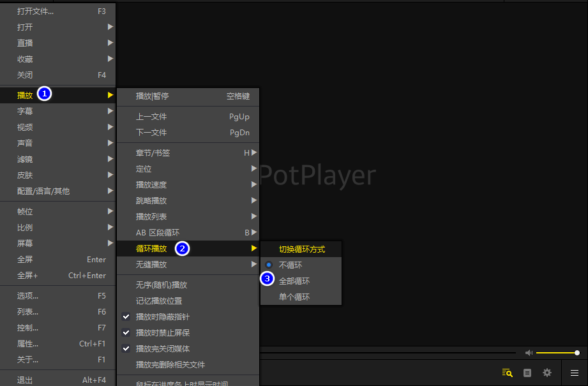Open the playlist search icon
This screenshot has height=386, width=588.
(508, 373)
